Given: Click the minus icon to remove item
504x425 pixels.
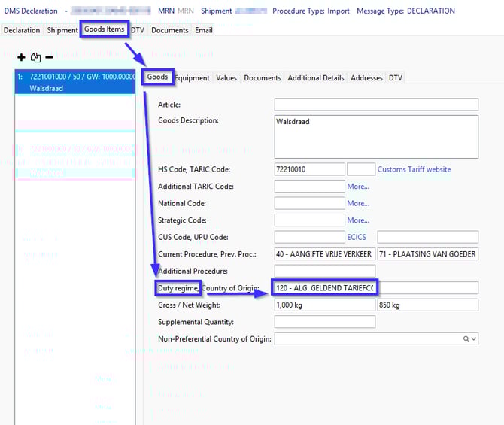Looking at the screenshot, I should [x=49, y=57].
